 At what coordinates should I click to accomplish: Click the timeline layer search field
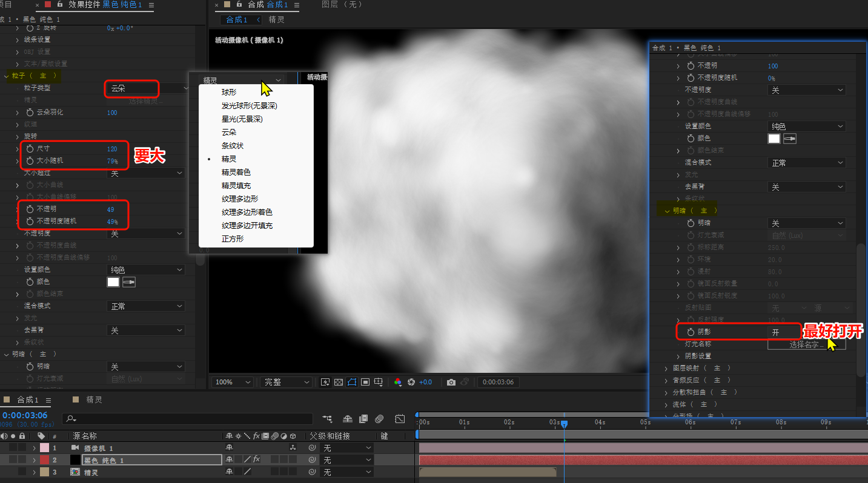(188, 418)
